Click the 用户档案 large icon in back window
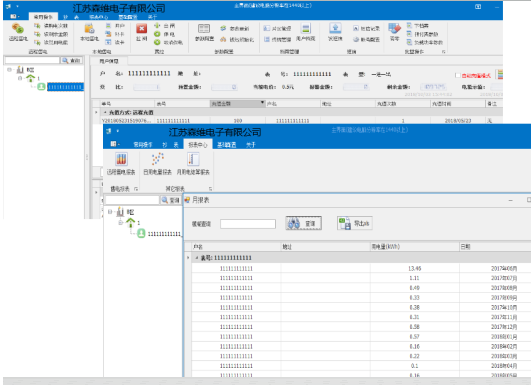Screen dimensions: 531x385 [x=306, y=28]
